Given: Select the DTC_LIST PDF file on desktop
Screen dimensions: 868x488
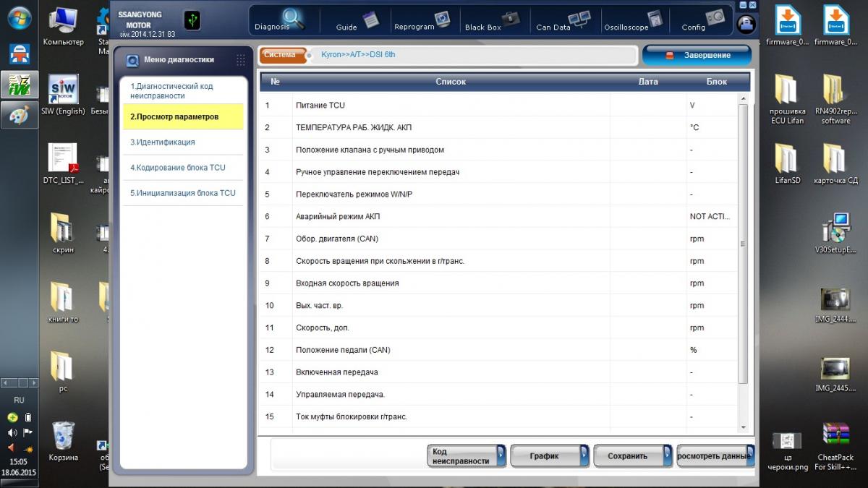Looking at the screenshot, I should coord(63,164).
